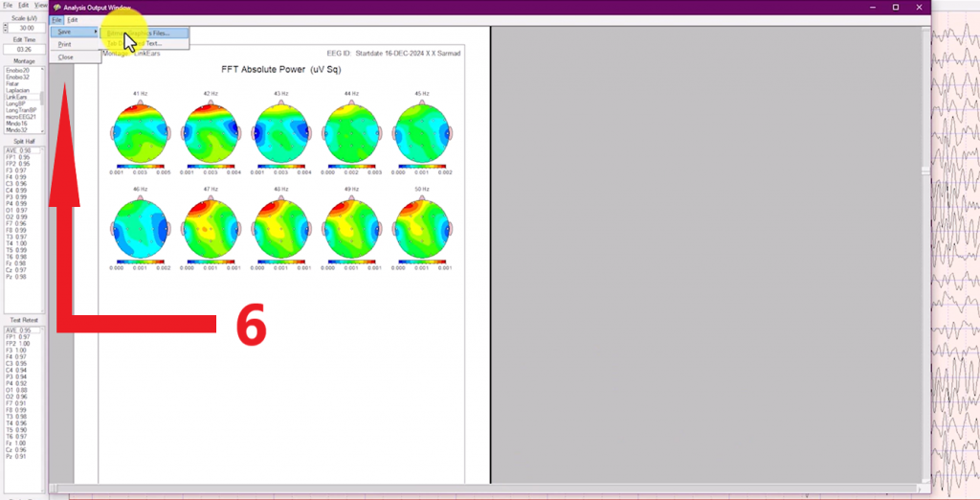Image resolution: width=980 pixels, height=500 pixels.
Task: Click the Scale (uV) value field
Action: pyautogui.click(x=25, y=28)
